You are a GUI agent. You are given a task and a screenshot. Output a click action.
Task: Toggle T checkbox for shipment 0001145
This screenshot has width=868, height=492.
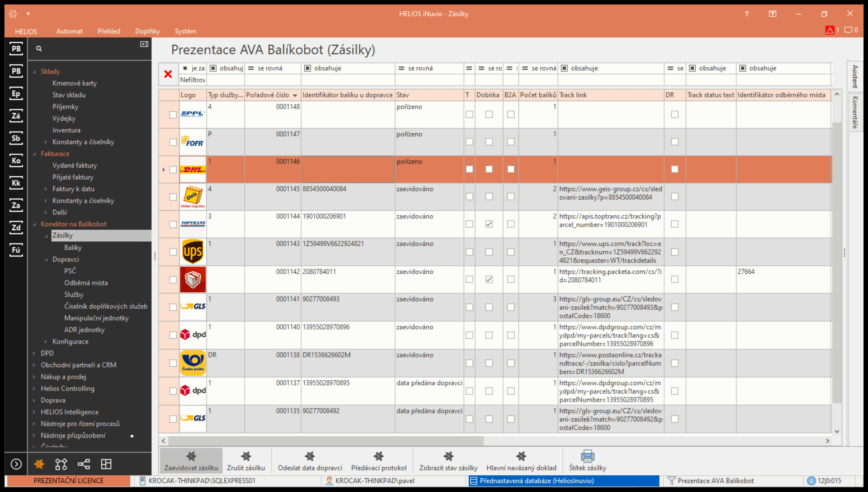tap(469, 197)
